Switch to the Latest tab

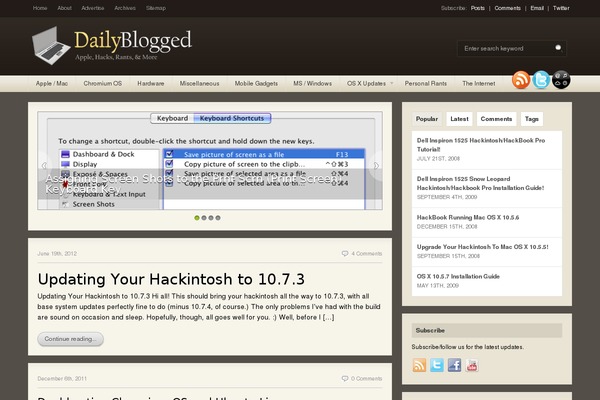point(459,119)
